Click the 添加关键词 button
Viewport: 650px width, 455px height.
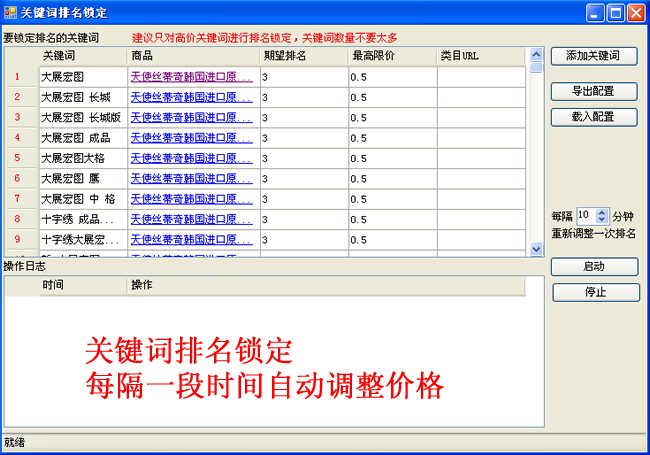[593, 56]
